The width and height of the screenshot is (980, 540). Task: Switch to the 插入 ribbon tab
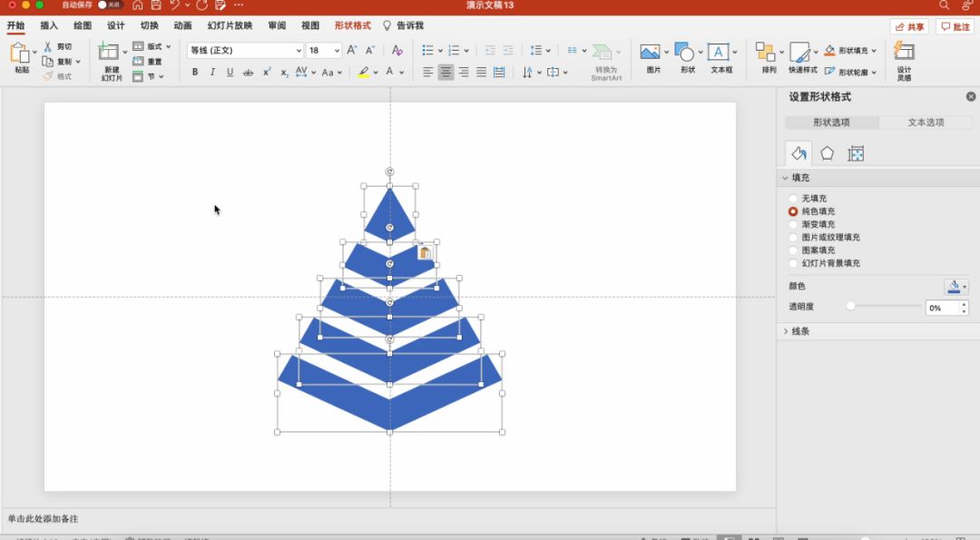point(49,25)
